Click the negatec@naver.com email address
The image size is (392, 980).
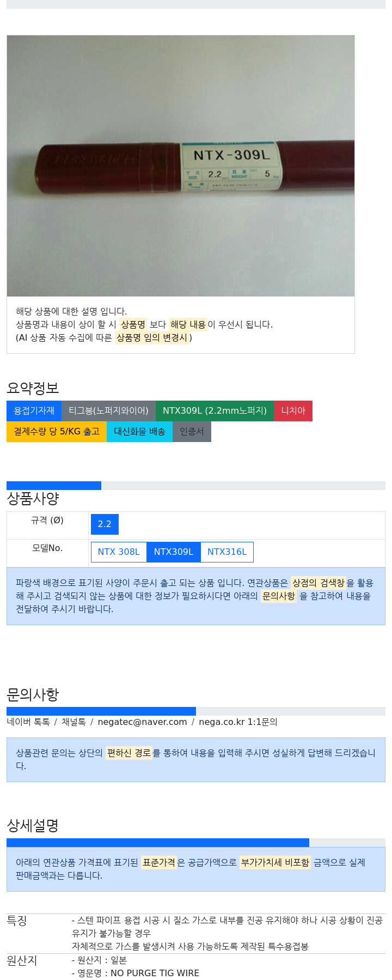(x=142, y=722)
